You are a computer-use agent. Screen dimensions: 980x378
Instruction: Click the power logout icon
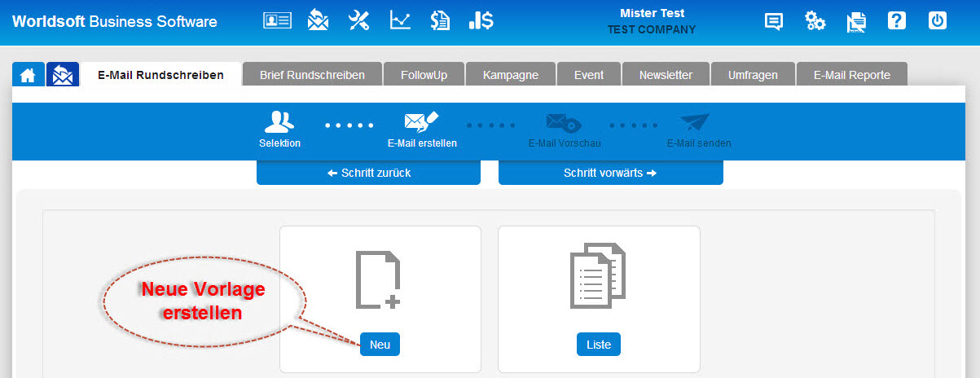[938, 21]
